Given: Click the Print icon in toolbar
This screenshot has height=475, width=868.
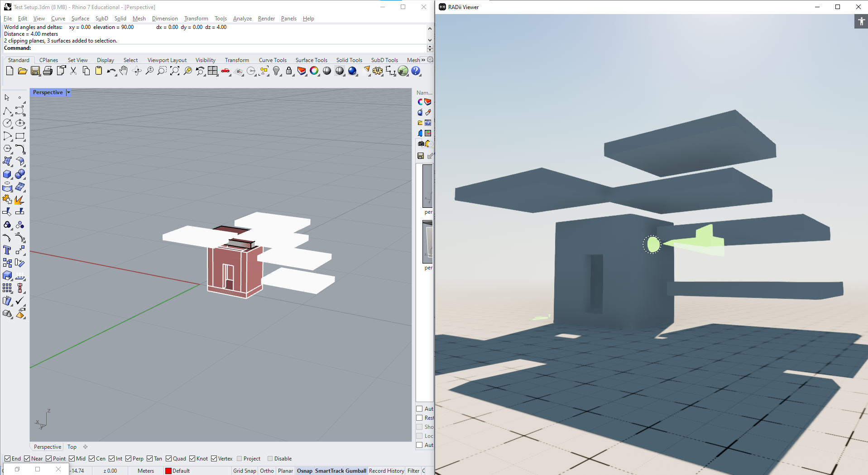Looking at the screenshot, I should (x=48, y=71).
